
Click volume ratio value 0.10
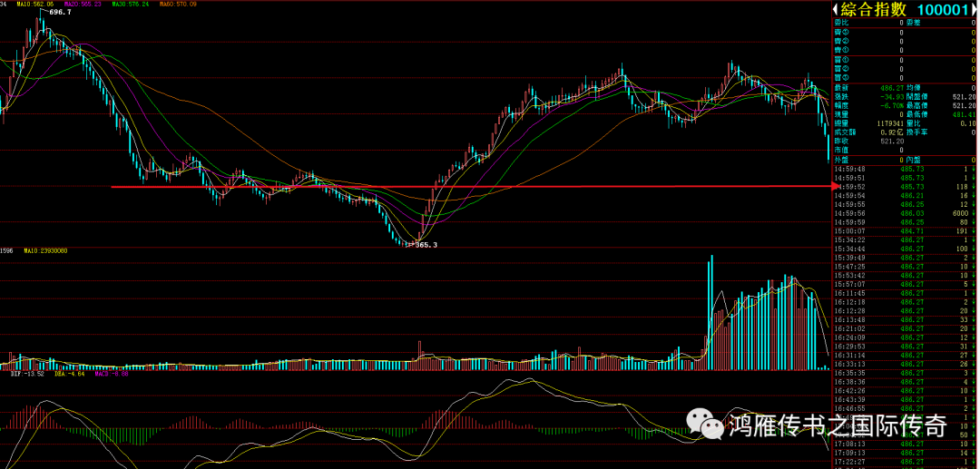click(x=968, y=123)
